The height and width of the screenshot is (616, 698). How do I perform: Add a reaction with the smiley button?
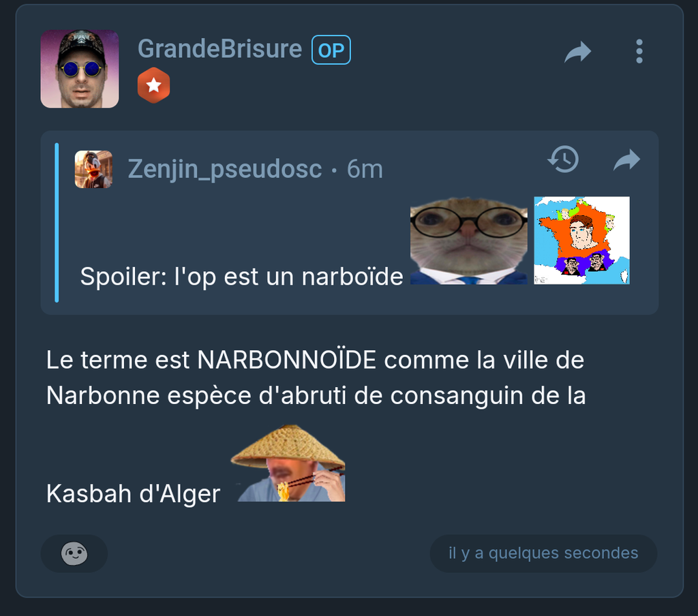point(74,553)
